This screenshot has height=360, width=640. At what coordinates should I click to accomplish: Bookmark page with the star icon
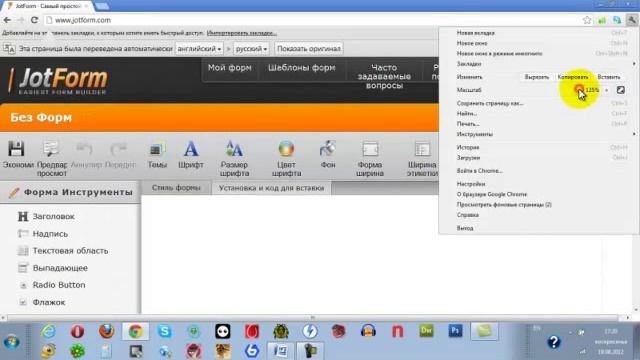tap(587, 20)
